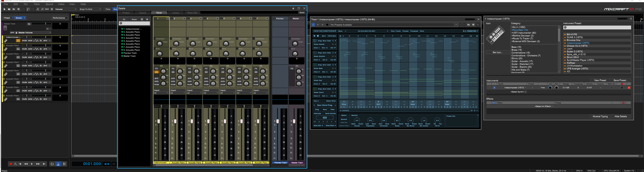The image size is (644, 172).
Task: Open Input dropdown on mixer channel 1
Action: pos(161,93)
